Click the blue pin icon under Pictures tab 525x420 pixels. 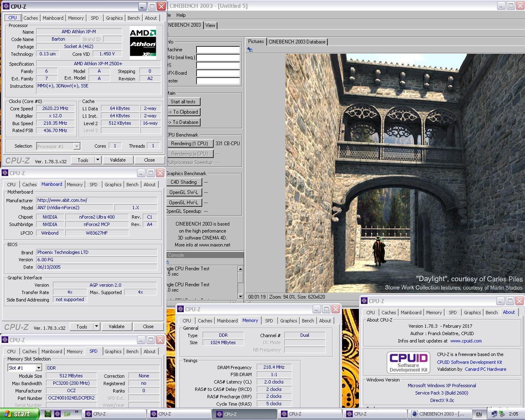[x=250, y=50]
